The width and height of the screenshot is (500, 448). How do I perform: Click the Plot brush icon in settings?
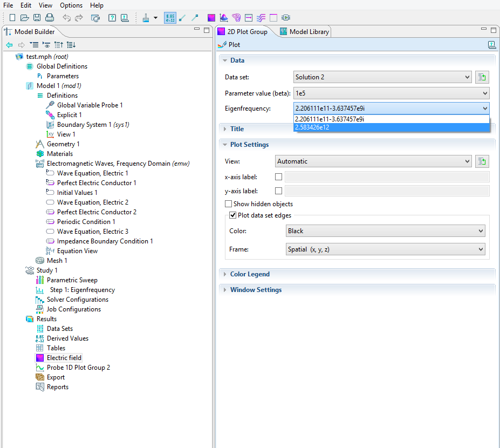222,45
